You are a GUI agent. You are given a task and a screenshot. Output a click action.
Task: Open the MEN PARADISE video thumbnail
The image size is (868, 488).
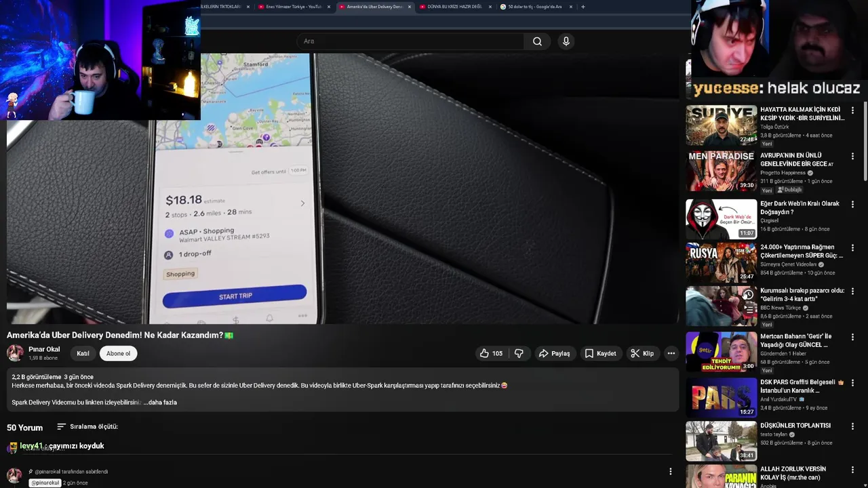(721, 171)
